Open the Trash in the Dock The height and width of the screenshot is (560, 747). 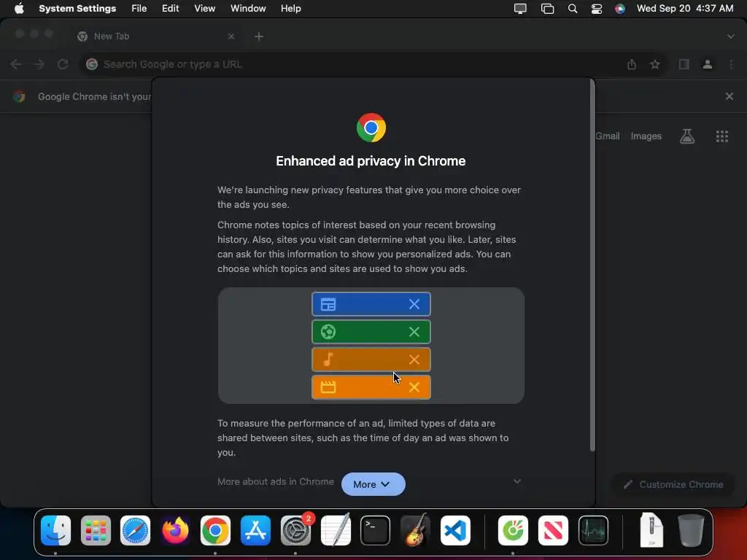pyautogui.click(x=691, y=530)
